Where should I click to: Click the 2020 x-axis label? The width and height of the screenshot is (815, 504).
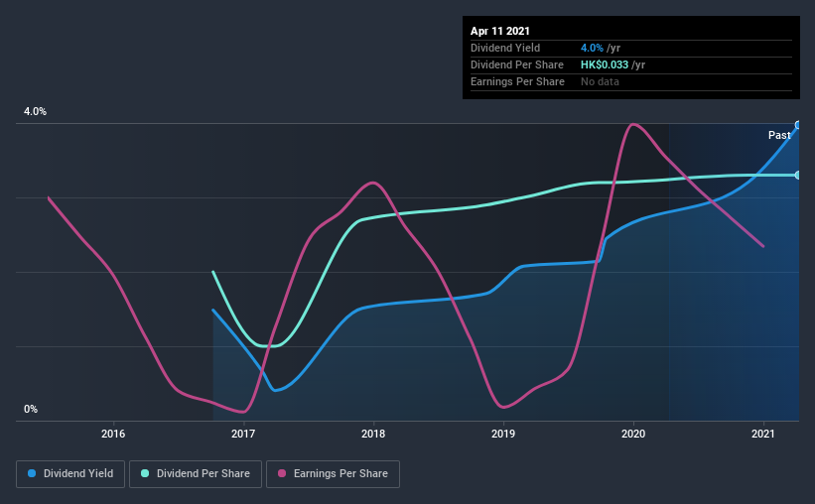(x=633, y=434)
